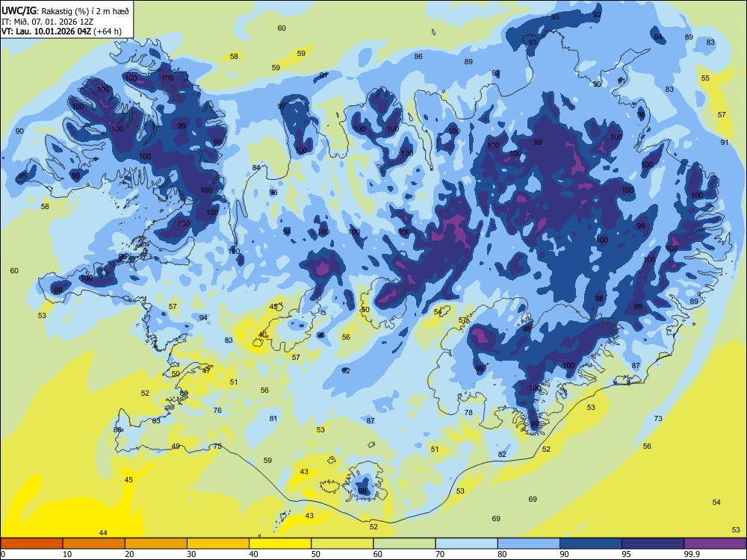Click the medium blue 80–90 legend swatch
This screenshot has width=747, height=560.
[x=529, y=544]
